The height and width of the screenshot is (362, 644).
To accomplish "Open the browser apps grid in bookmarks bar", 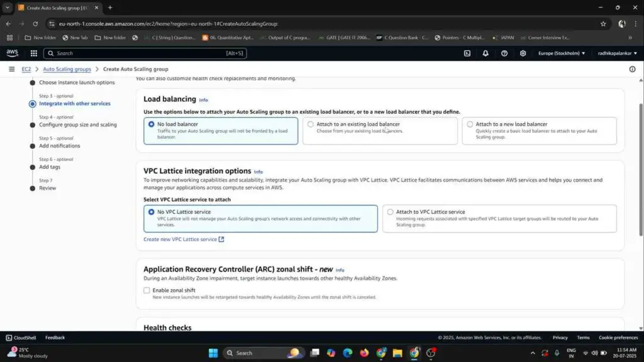I will point(9,37).
